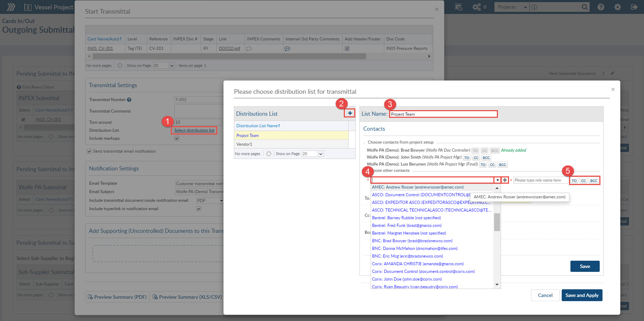Close the distribution list dialog
This screenshot has width=644, height=321.
[613, 90]
